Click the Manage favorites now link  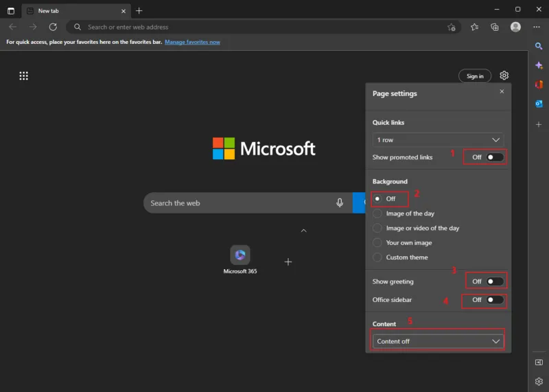click(192, 42)
